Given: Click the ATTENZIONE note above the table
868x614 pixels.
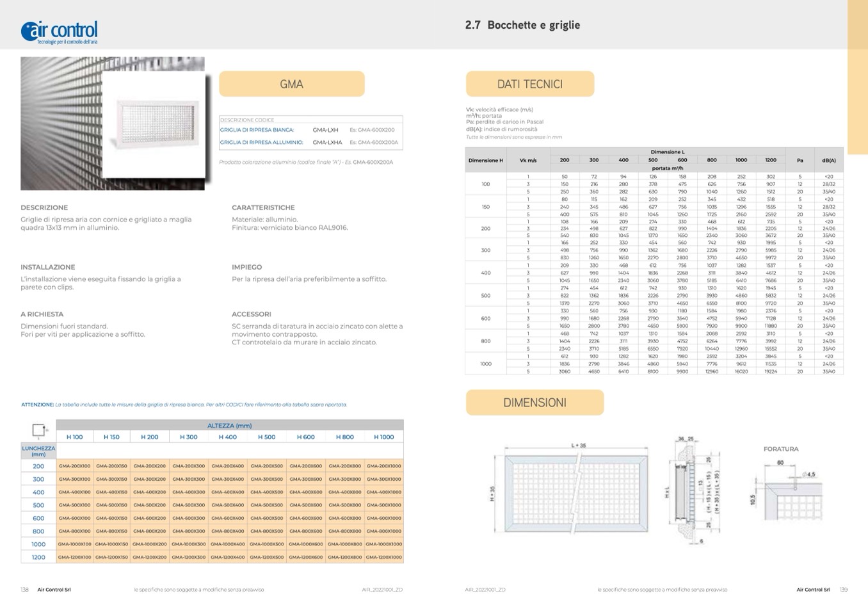Looking at the screenshot, I should coord(184,405).
